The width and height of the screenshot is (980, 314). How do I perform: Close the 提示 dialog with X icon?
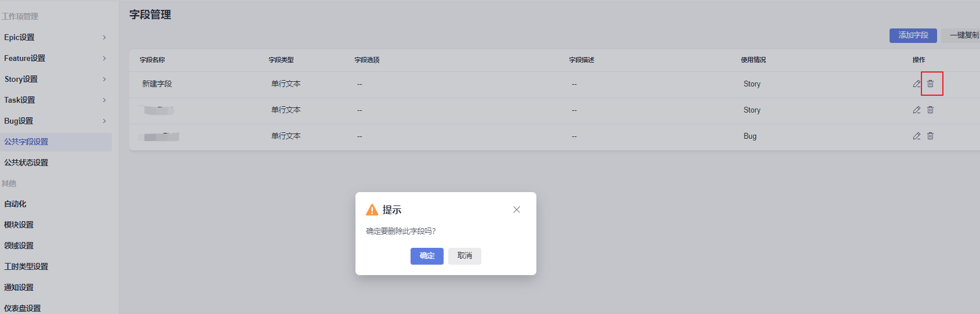point(517,210)
